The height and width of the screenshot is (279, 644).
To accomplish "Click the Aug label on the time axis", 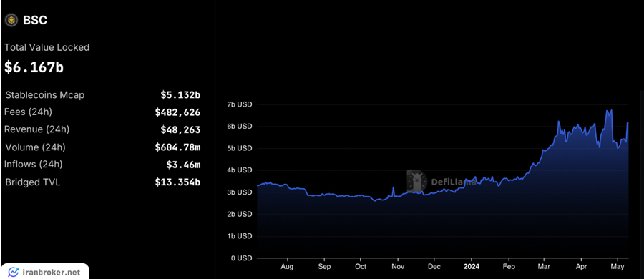I will [x=288, y=267].
